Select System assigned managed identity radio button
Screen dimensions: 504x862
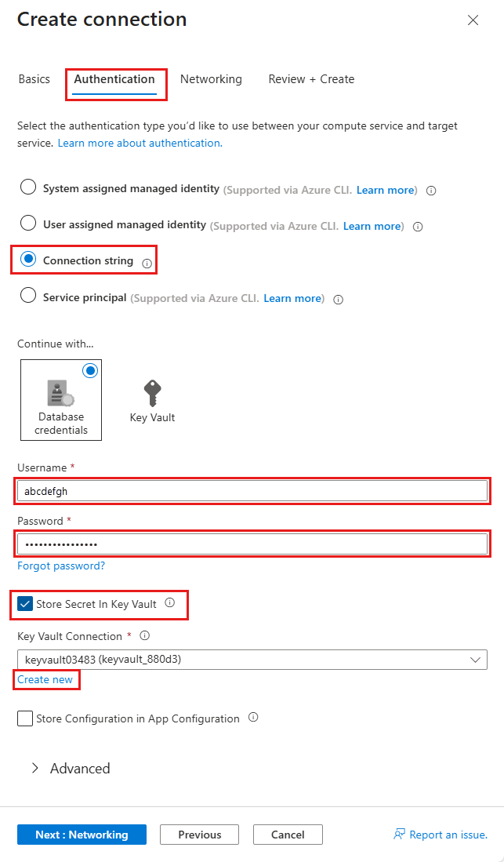tap(28, 187)
